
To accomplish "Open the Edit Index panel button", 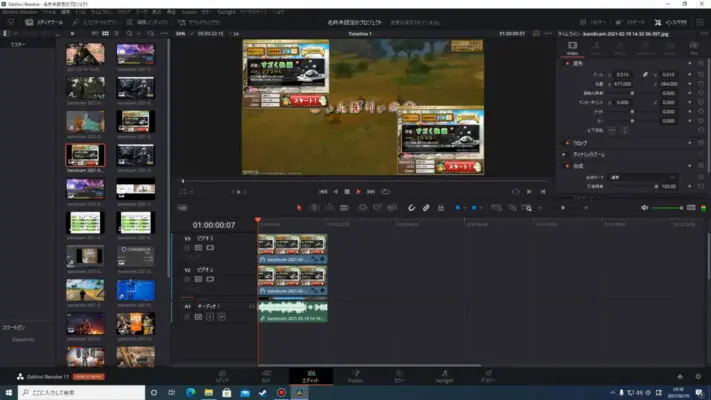I will click(x=147, y=22).
